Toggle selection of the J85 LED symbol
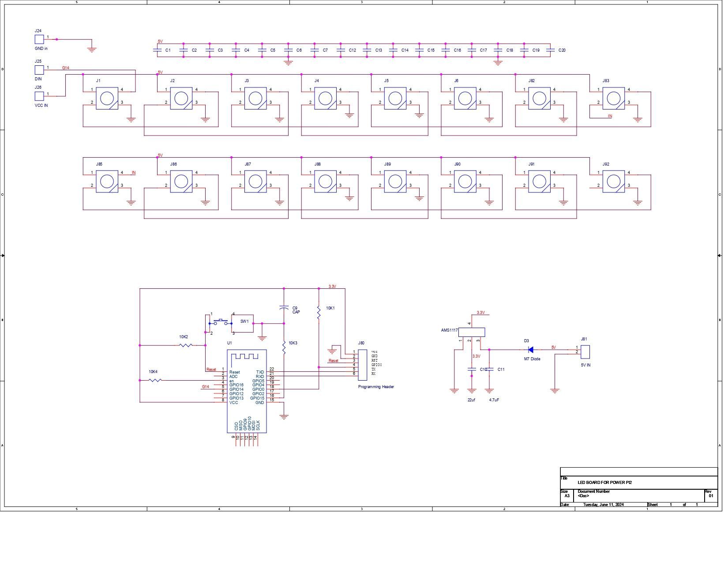 [106, 181]
